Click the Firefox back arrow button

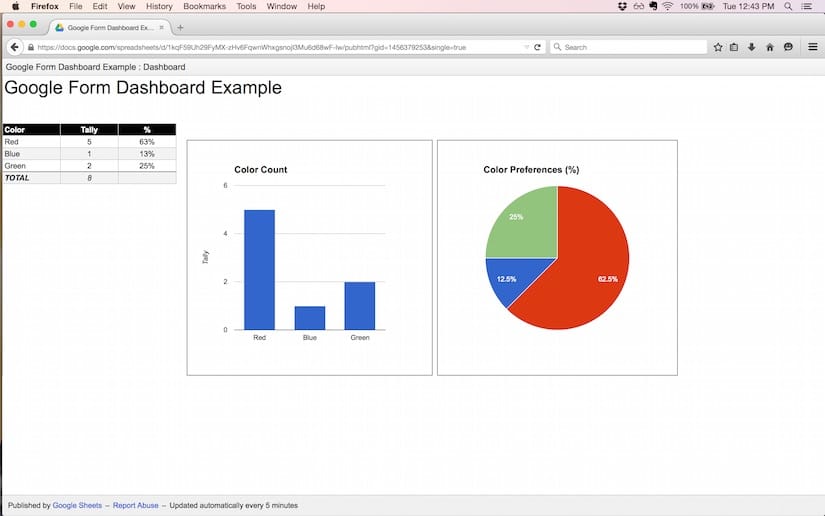[x=15, y=47]
